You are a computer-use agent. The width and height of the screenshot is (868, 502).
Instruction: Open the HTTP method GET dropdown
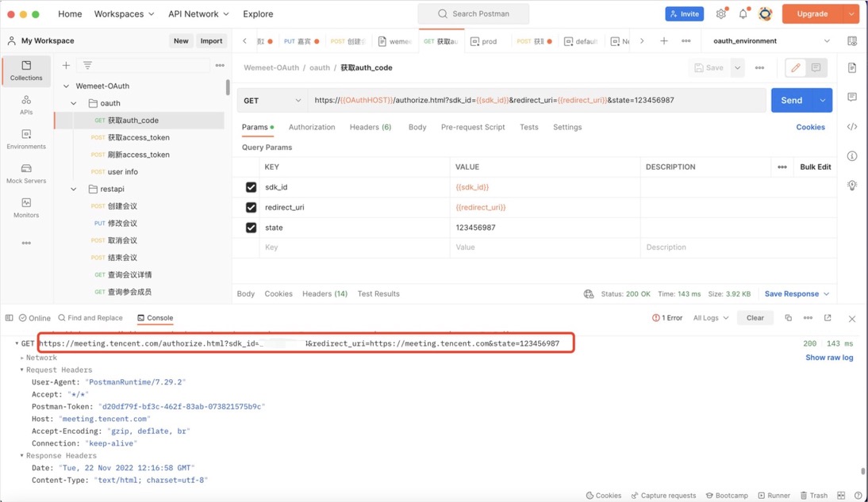(x=272, y=100)
